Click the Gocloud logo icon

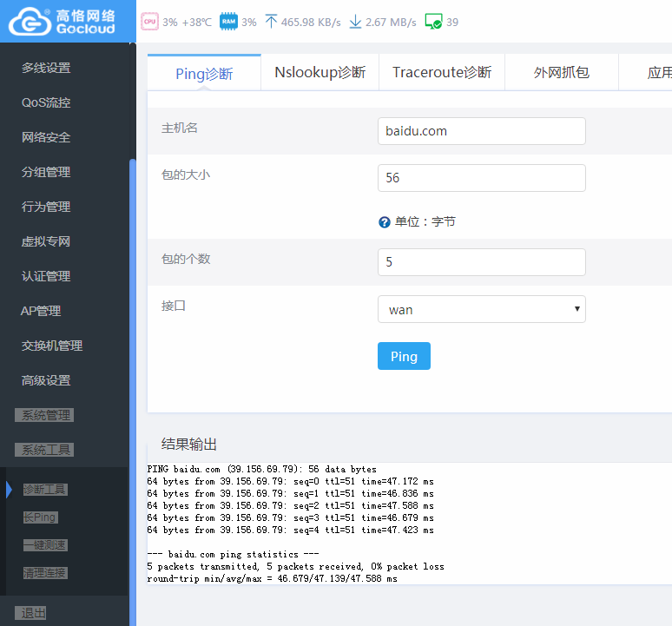point(30,22)
